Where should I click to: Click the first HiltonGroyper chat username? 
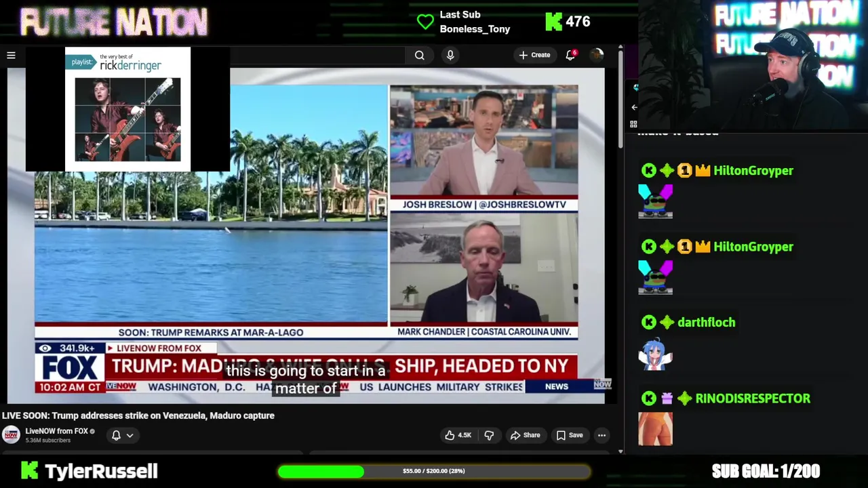pos(753,171)
